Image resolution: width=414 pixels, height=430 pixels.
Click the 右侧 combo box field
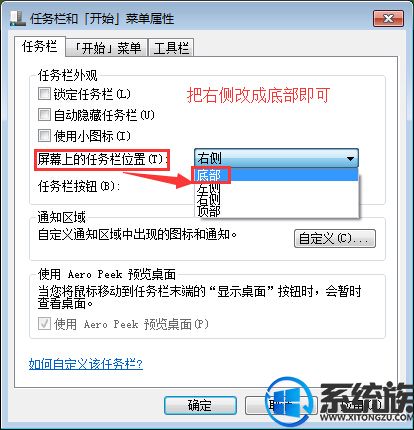tap(276, 158)
